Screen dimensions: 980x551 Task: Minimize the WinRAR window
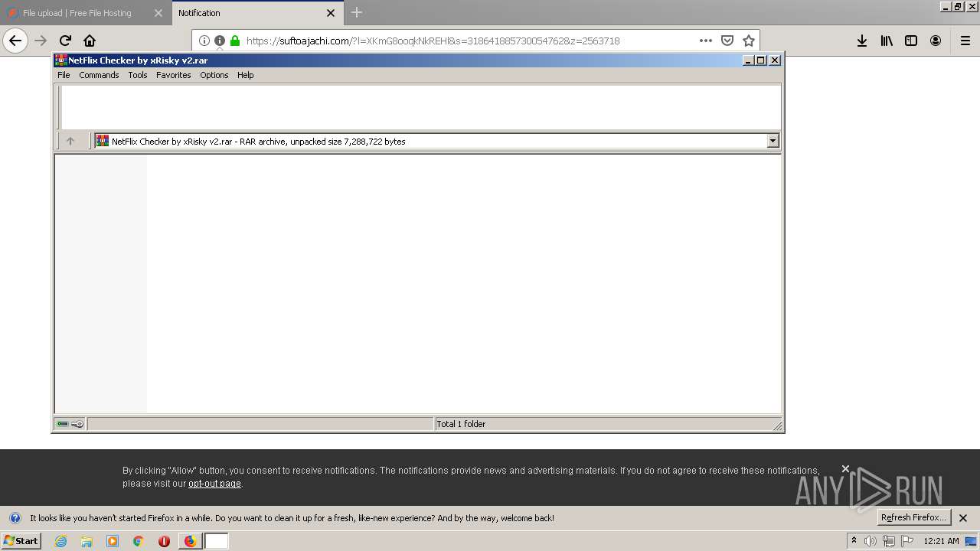(748, 60)
